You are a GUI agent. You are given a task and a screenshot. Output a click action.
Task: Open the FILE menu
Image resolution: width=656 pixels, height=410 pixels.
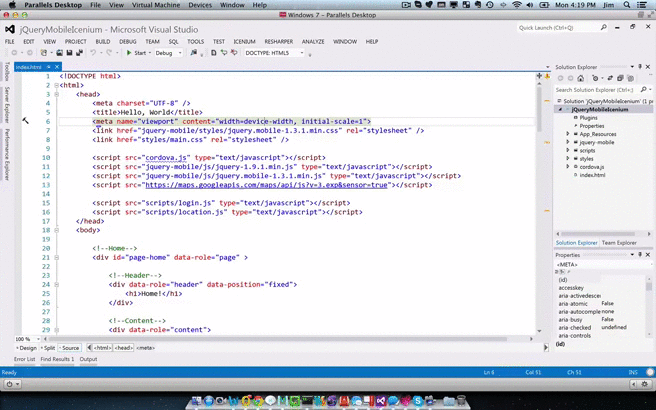[x=10, y=41]
